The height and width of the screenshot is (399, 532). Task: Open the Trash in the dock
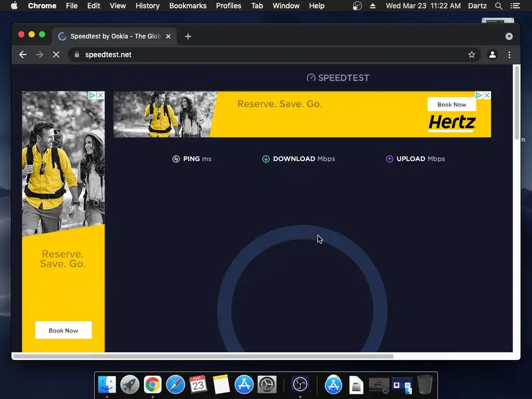(425, 385)
